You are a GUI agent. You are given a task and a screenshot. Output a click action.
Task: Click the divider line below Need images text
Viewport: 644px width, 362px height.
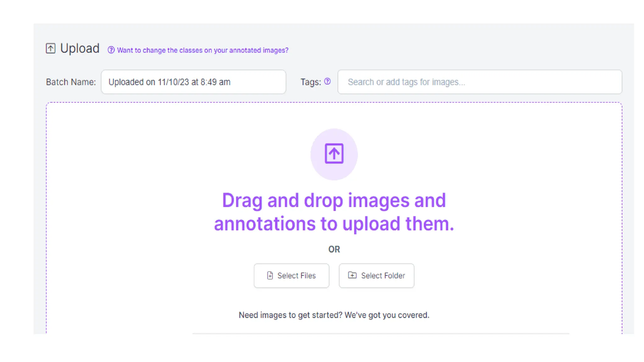(380, 333)
